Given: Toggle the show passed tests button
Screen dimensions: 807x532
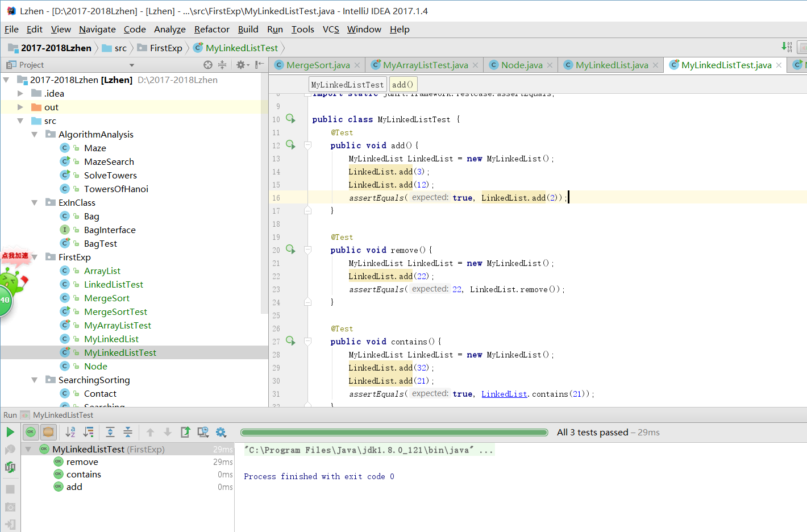Looking at the screenshot, I should point(31,432).
